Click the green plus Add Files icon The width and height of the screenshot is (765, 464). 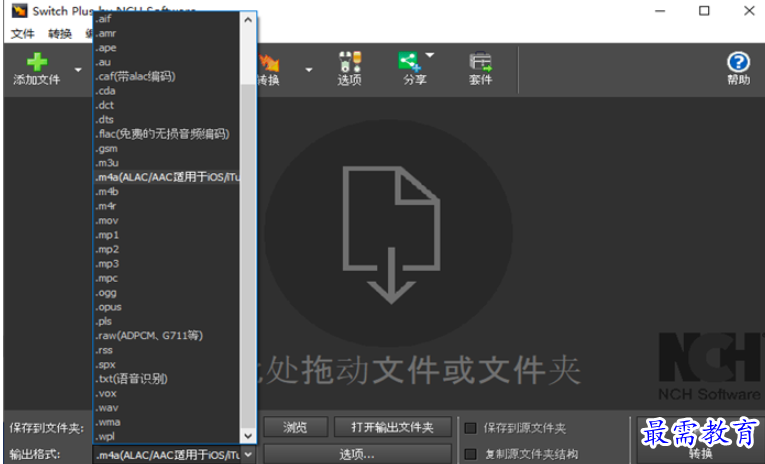coord(37,62)
